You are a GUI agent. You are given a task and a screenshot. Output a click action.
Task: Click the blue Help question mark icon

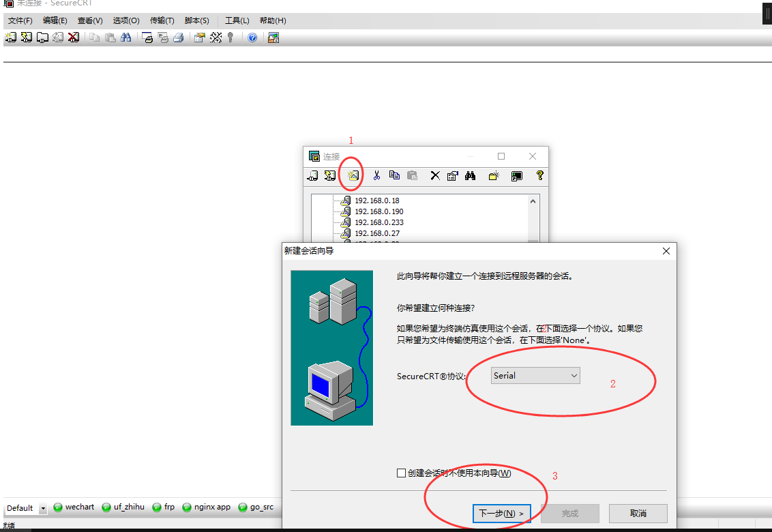(252, 38)
